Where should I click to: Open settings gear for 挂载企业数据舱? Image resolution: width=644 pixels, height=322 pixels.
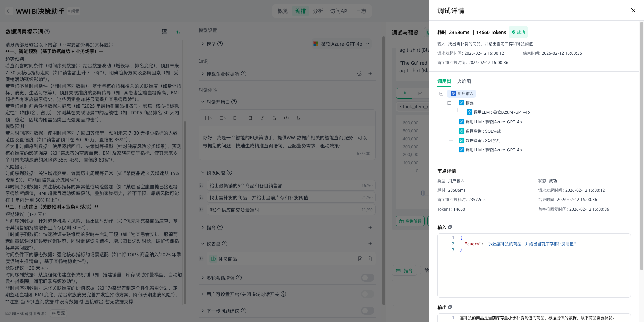[359, 74]
